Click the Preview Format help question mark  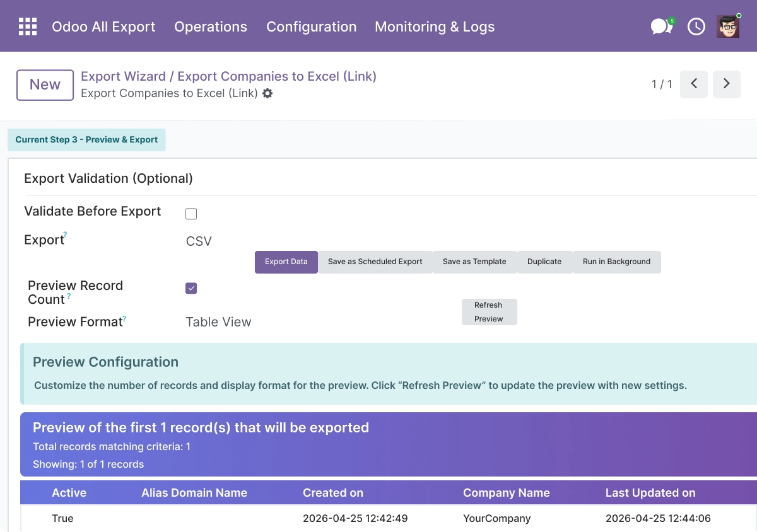[124, 320]
